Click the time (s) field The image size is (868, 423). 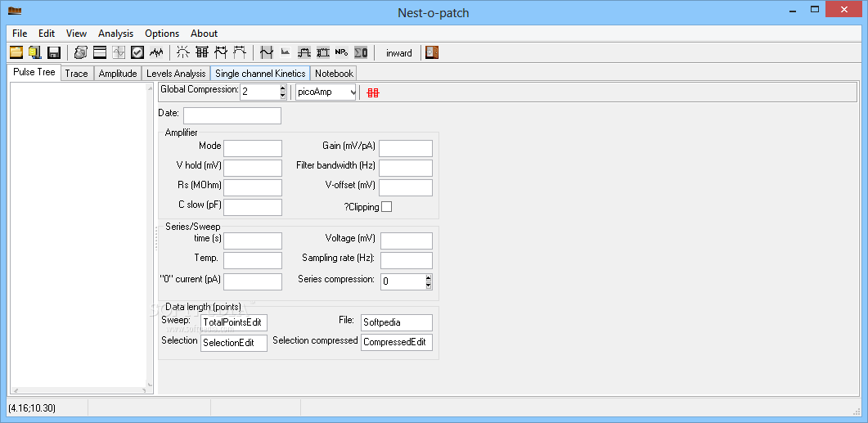(x=253, y=241)
